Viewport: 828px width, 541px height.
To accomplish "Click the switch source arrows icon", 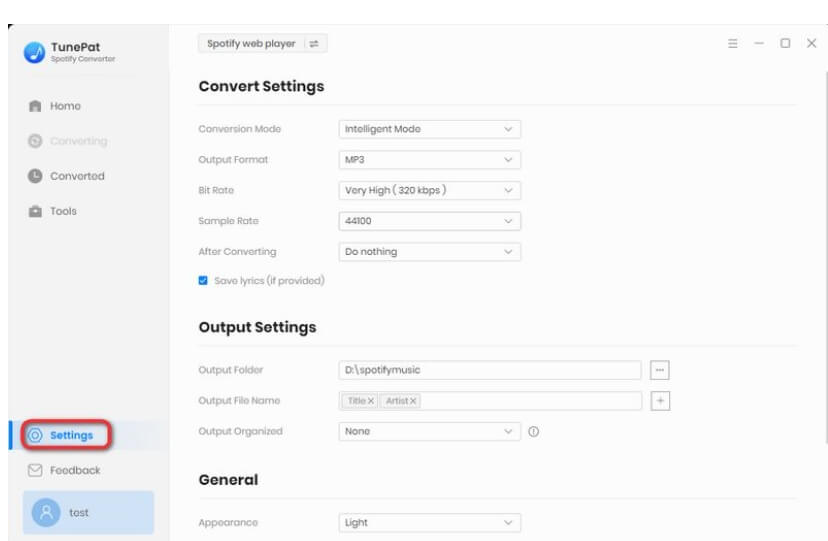I will pyautogui.click(x=314, y=43).
